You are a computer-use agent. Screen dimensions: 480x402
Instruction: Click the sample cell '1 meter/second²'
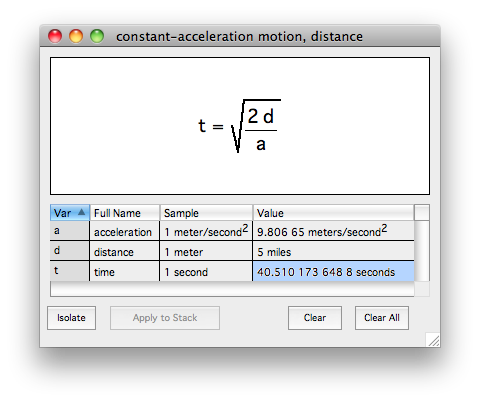click(x=206, y=231)
